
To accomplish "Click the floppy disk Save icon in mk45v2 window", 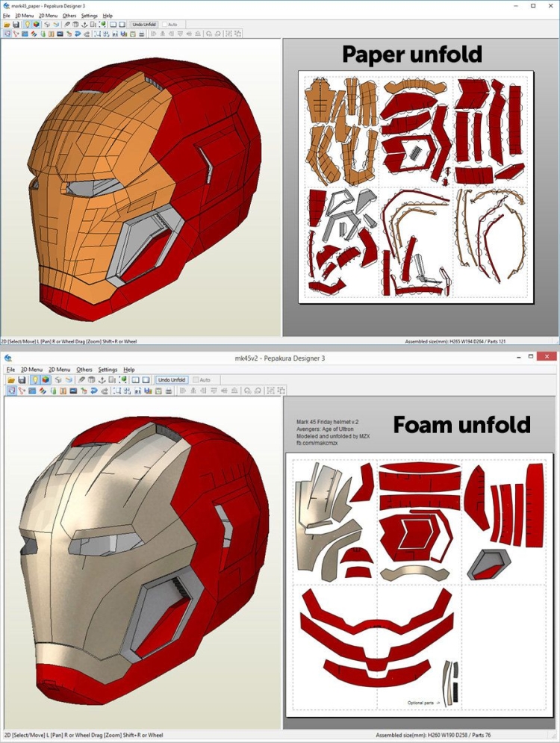I will (x=22, y=379).
